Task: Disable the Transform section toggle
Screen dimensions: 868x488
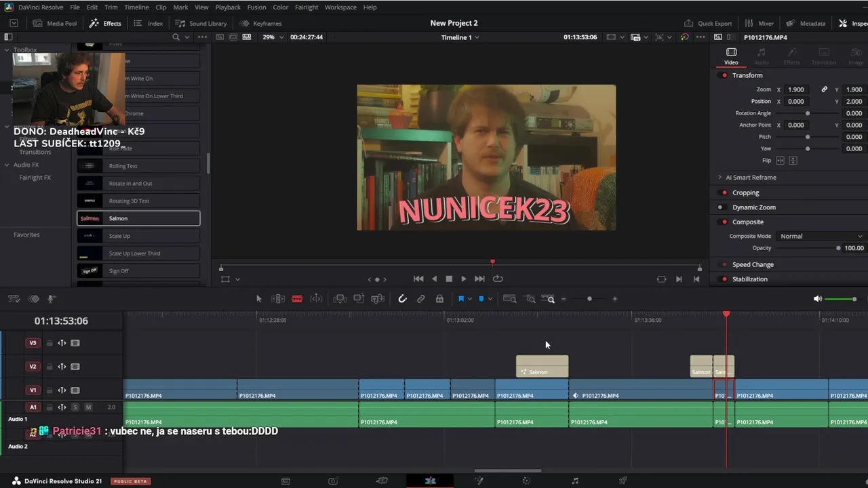Action: coord(724,75)
